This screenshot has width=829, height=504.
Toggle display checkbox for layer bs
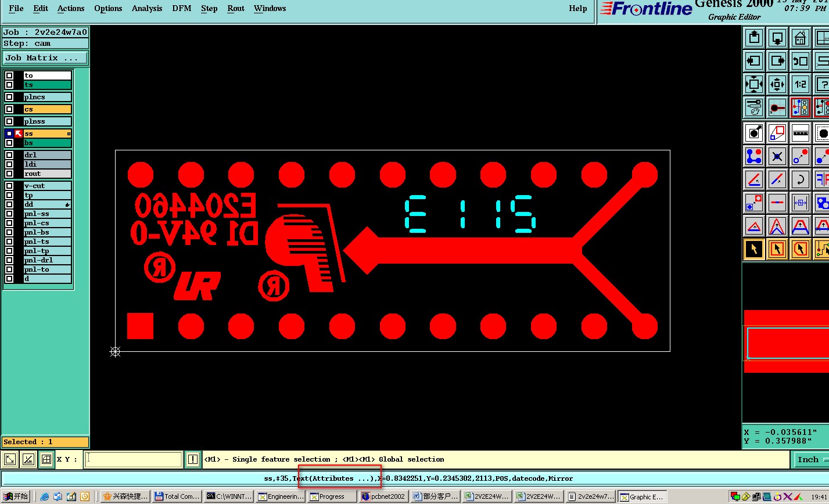pyautogui.click(x=9, y=143)
